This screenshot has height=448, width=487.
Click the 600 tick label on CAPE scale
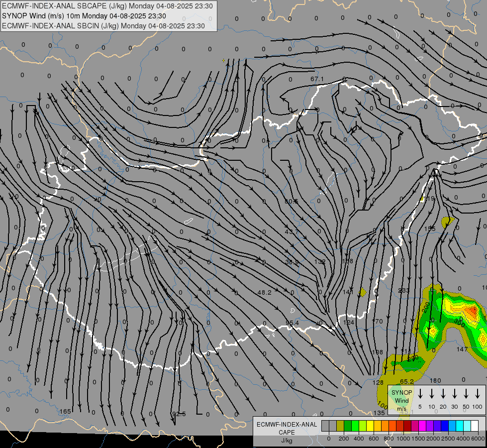pos(374,439)
